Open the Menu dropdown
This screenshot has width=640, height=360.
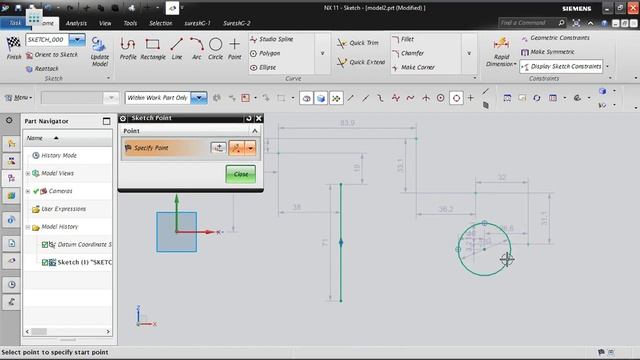pos(18,98)
